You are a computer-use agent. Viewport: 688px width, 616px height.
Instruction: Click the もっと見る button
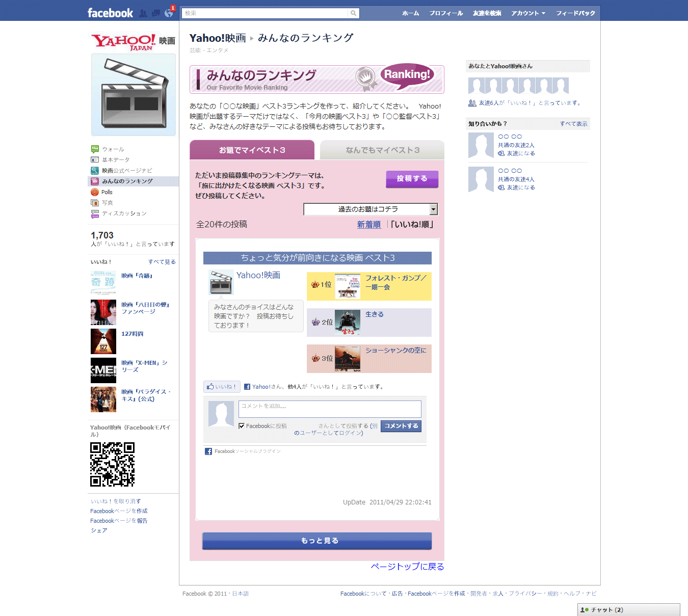(317, 541)
